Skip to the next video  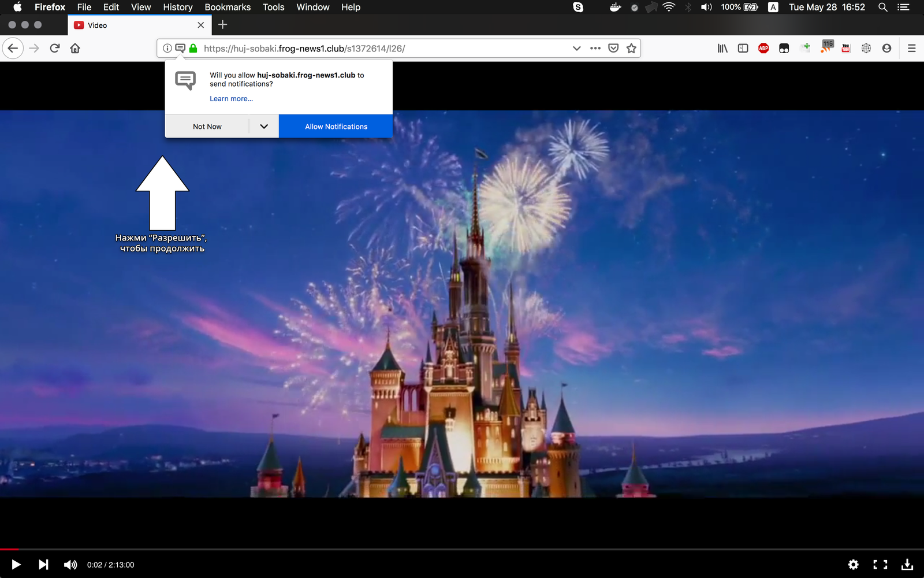click(43, 565)
